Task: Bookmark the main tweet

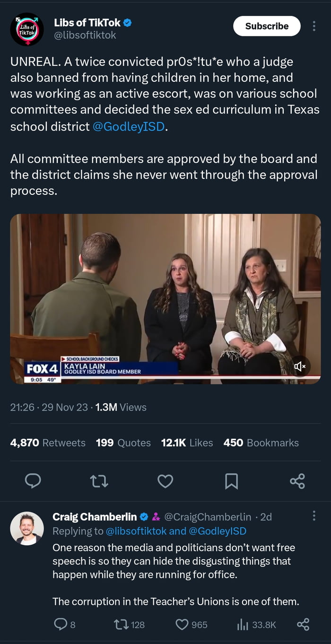Action: tap(231, 481)
